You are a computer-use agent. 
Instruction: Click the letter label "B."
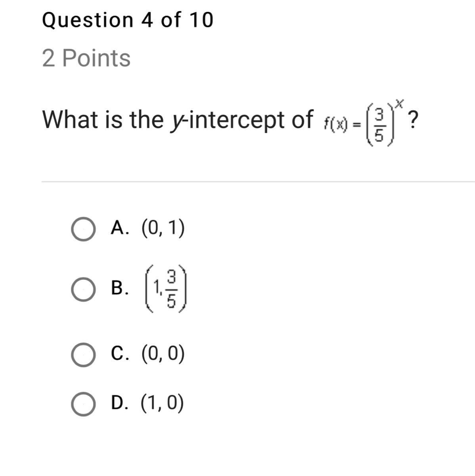120,288
